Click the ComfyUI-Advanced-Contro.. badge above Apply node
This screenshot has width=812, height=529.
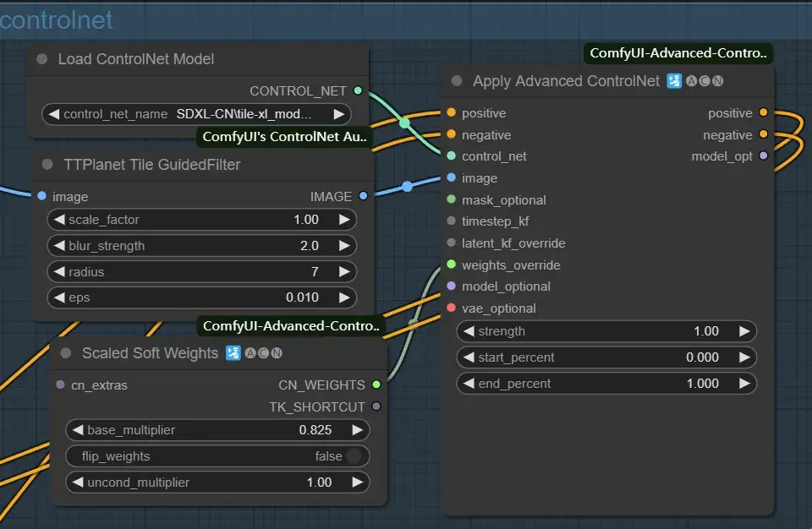[678, 53]
